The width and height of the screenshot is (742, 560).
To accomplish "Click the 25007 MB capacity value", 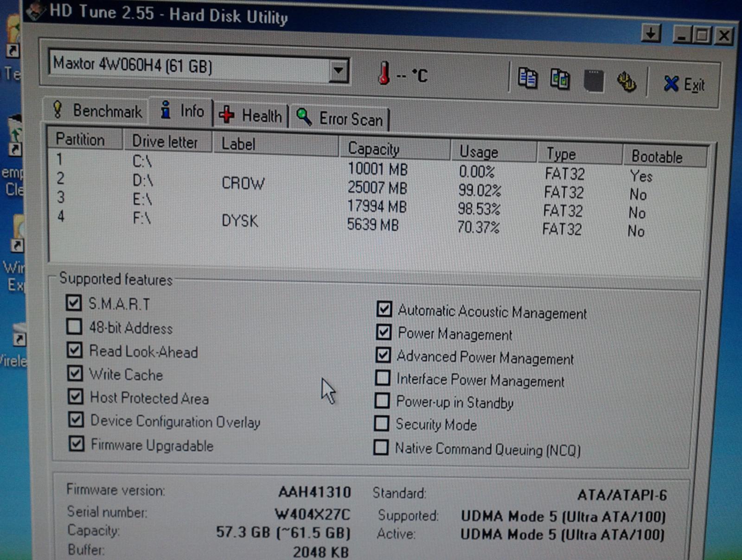I will pos(377,188).
